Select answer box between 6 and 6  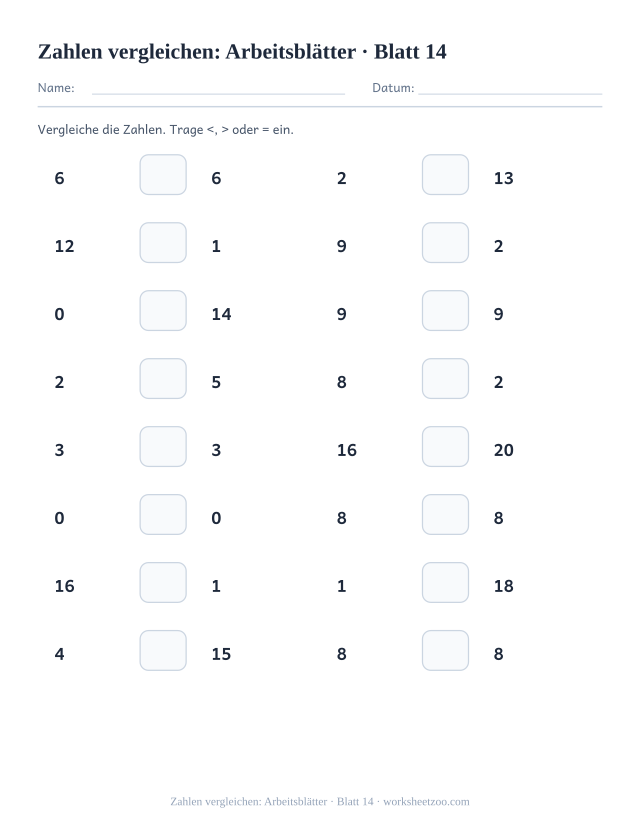(163, 174)
